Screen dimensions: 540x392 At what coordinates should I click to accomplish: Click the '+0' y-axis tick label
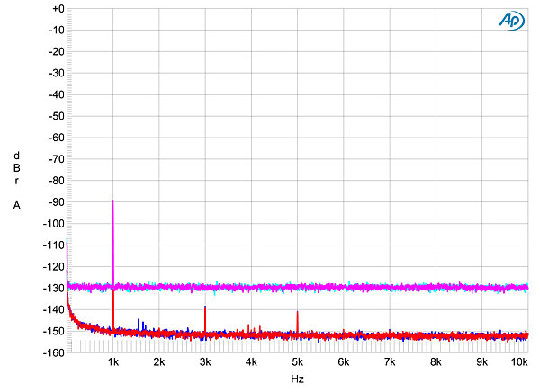(x=57, y=9)
